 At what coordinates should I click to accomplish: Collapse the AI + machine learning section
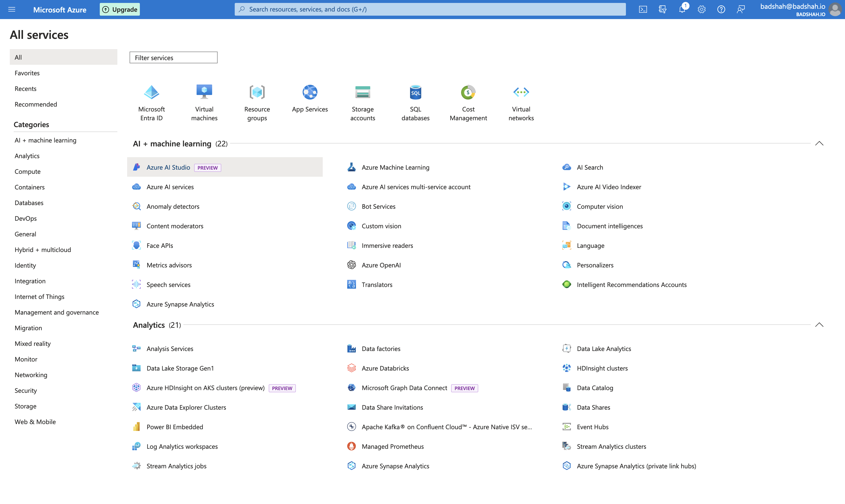point(820,143)
